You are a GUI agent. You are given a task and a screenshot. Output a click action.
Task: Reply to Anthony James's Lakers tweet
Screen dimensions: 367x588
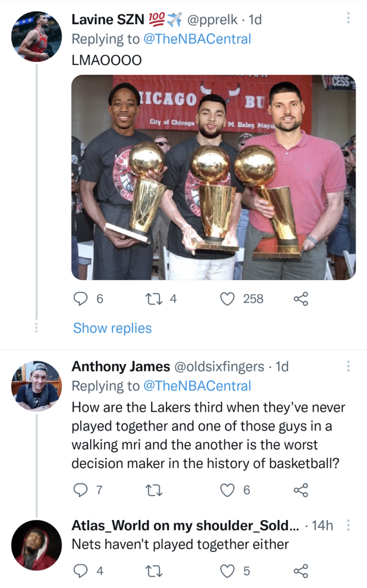coord(81,490)
